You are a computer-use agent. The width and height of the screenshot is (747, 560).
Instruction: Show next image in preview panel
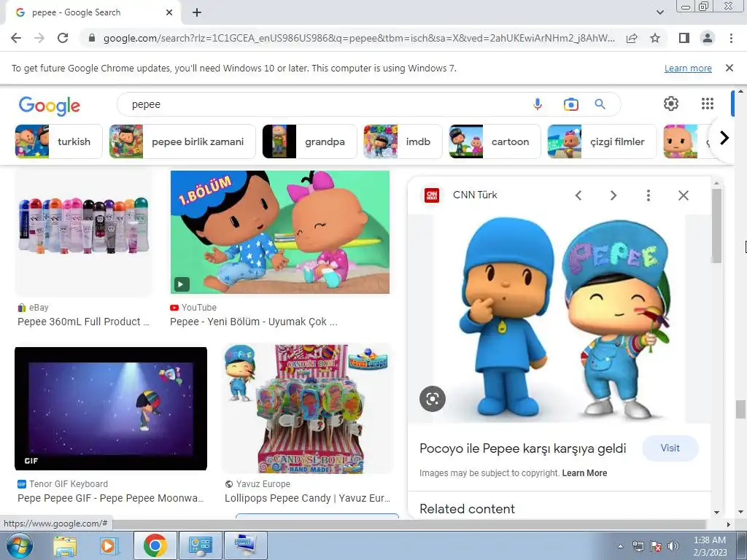[613, 195]
